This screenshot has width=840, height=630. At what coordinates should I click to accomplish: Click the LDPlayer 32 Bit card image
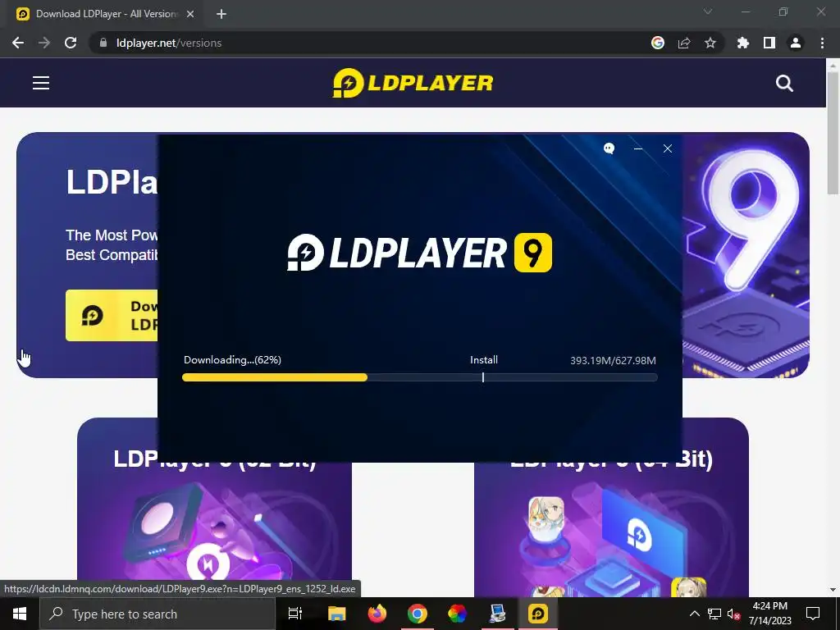pos(214,536)
